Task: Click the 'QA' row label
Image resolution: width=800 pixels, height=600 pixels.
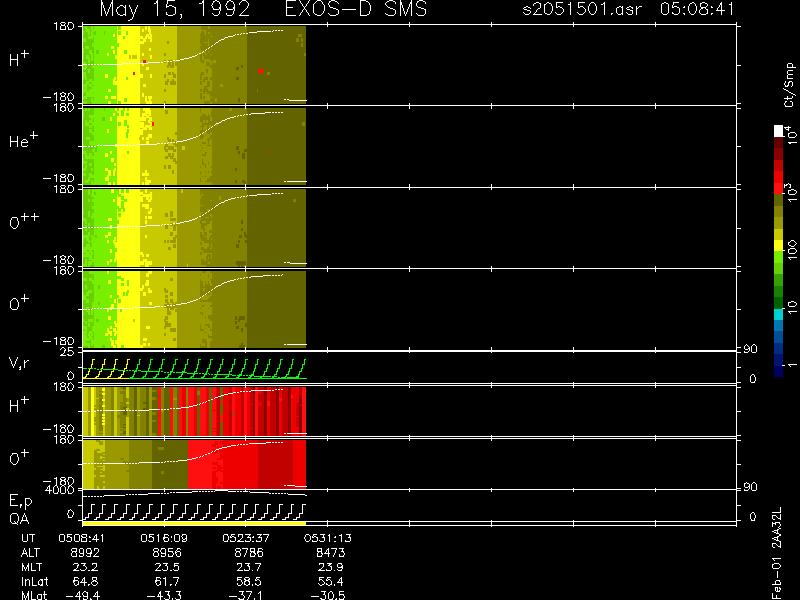Action: click(x=19, y=519)
